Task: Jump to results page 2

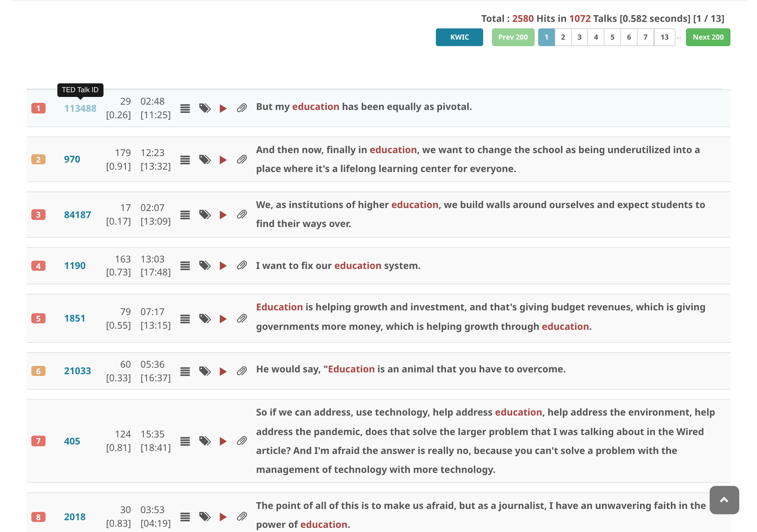Action: [x=563, y=37]
